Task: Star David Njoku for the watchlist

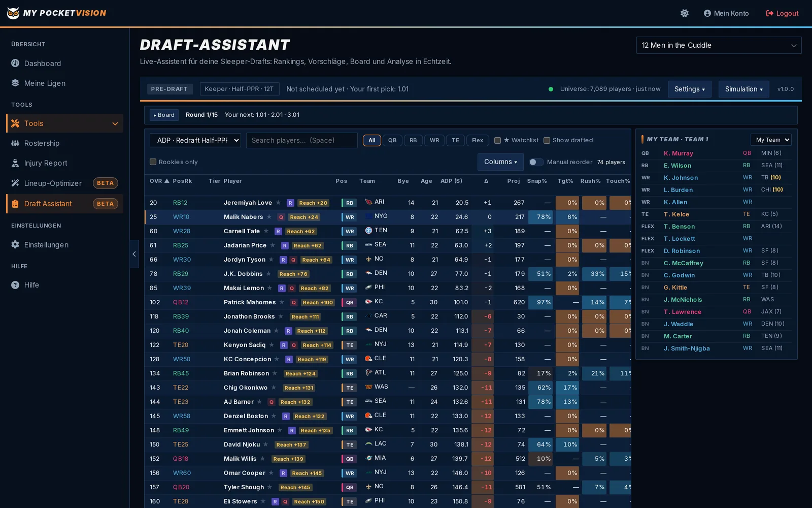Action: pos(266,444)
